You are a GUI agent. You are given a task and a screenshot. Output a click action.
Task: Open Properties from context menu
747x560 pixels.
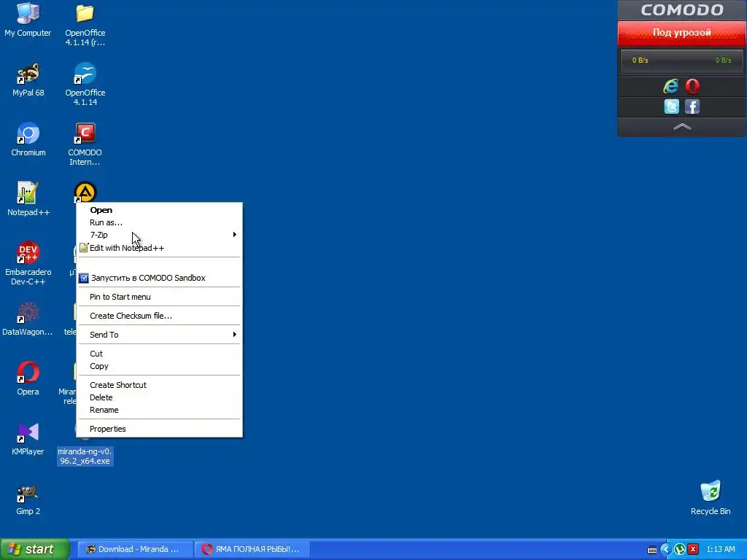pyautogui.click(x=160, y=429)
